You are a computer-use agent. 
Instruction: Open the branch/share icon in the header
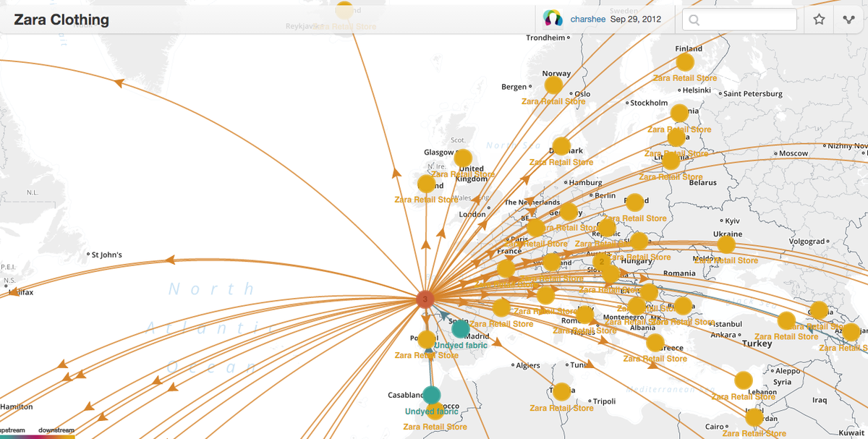click(848, 20)
